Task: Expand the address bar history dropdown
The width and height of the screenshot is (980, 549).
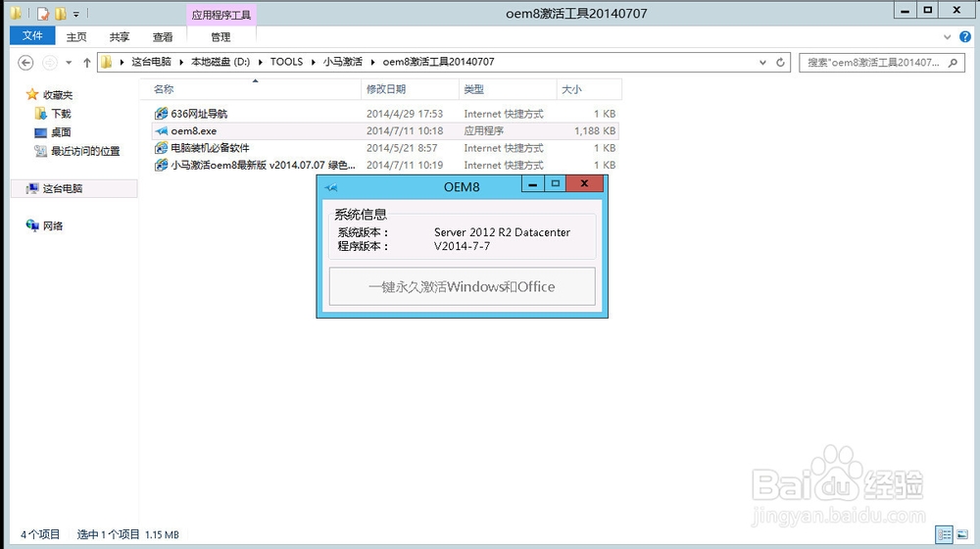Action: [x=762, y=63]
